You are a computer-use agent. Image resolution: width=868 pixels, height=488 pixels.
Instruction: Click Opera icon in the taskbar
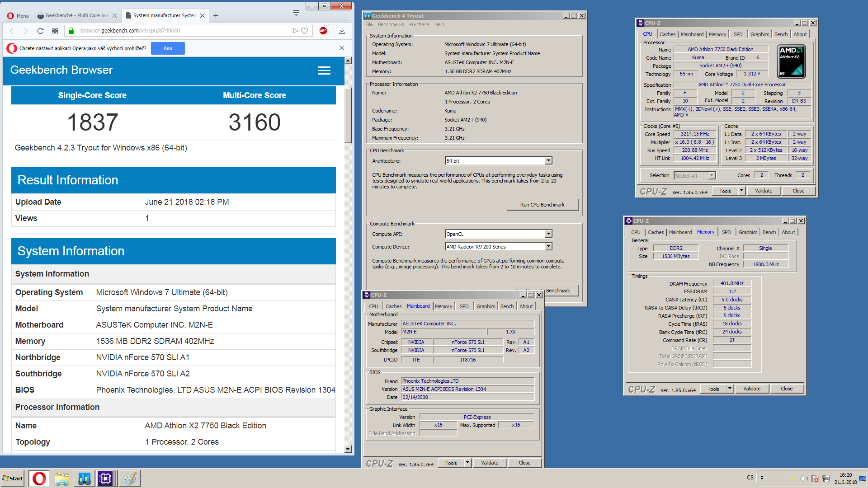39,479
